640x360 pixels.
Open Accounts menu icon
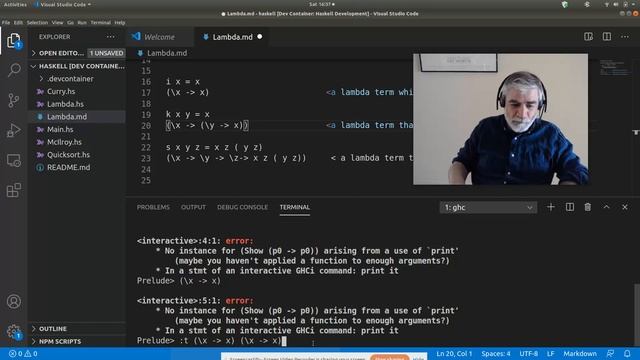click(13, 301)
